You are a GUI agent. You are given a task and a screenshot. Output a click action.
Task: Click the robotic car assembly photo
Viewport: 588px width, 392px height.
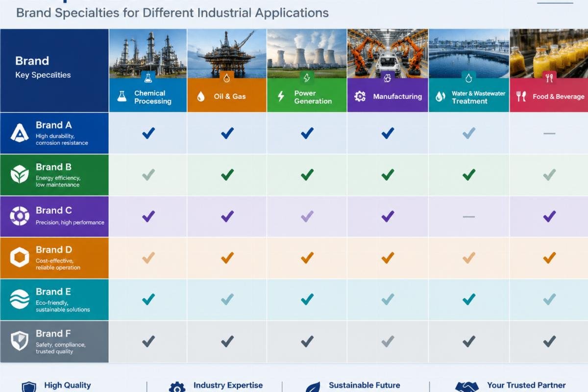click(388, 53)
